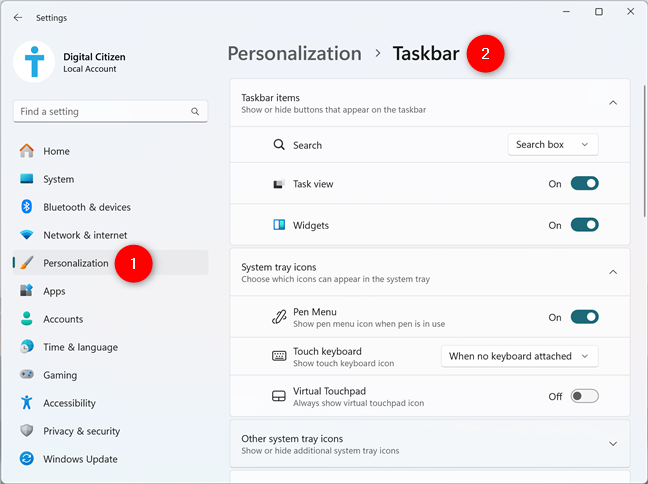The width and height of the screenshot is (648, 484).
Task: Collapse the Taskbar items section
Action: coord(613,103)
